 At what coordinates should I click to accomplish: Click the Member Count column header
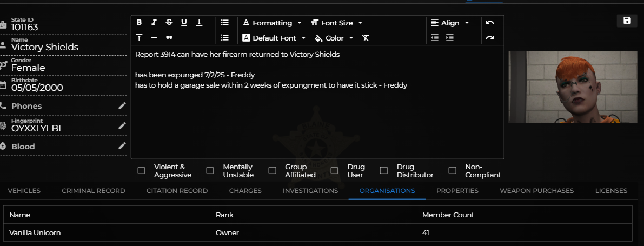click(448, 215)
